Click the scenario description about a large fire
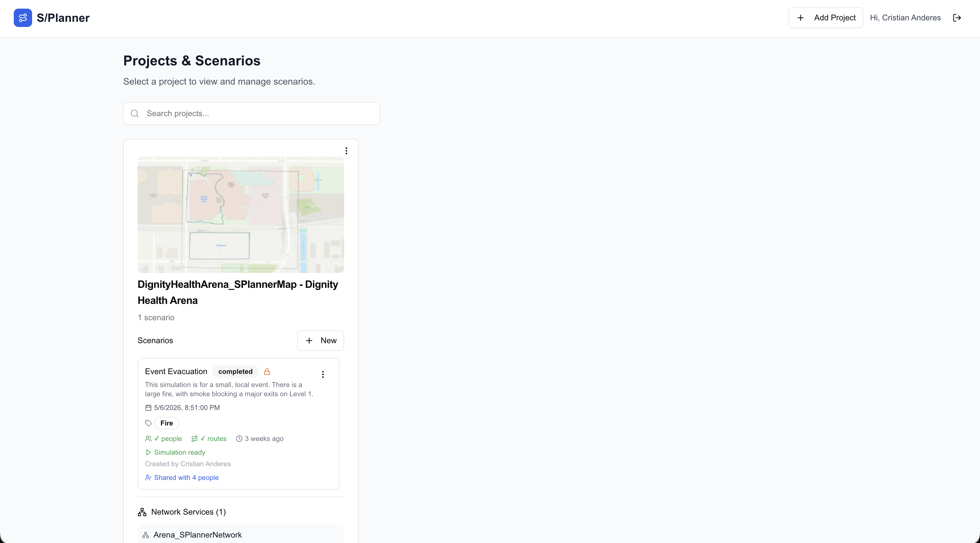This screenshot has height=543, width=980. tap(229, 389)
